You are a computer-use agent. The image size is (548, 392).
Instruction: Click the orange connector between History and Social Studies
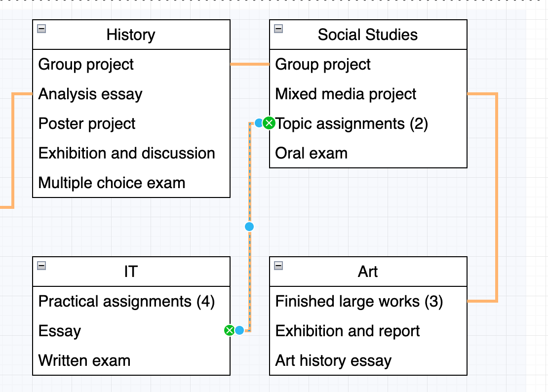click(x=249, y=64)
